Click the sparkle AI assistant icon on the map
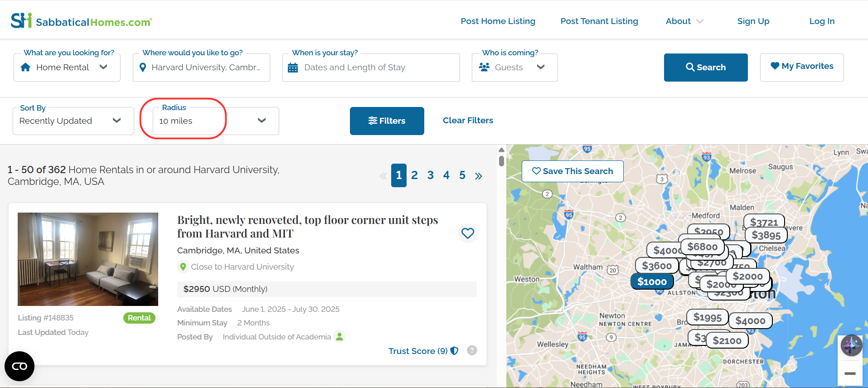Screen dimensions: 868x388 click(852, 346)
